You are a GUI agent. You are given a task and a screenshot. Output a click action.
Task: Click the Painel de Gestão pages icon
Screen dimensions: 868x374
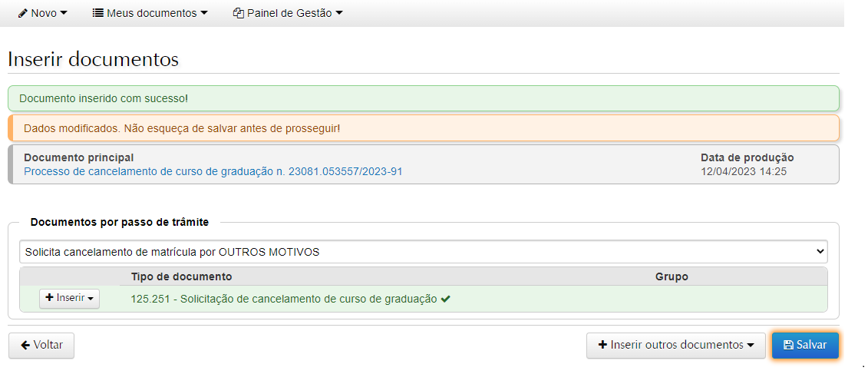(239, 13)
